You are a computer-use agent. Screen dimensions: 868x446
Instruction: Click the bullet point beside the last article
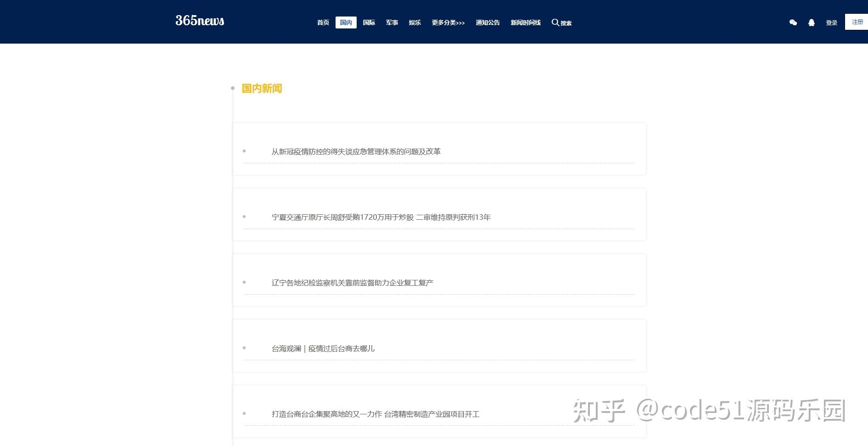pos(244,413)
